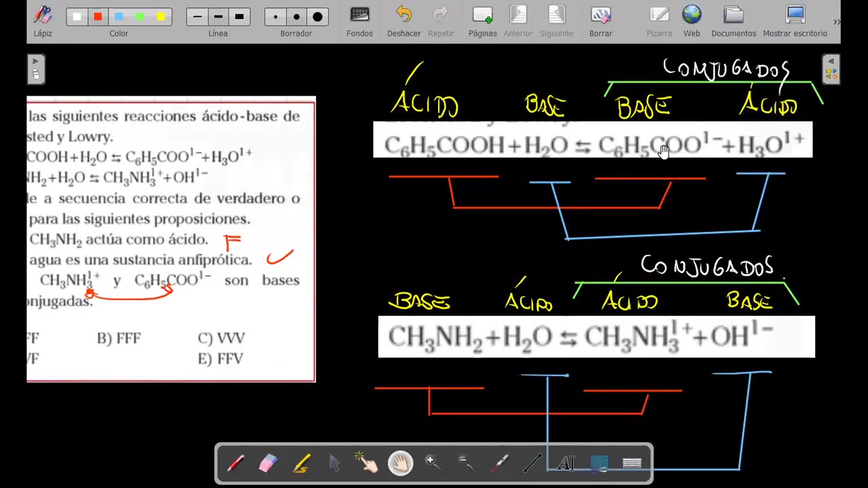Choose the white pen color
Viewport: 868px width, 488px height.
point(77,16)
